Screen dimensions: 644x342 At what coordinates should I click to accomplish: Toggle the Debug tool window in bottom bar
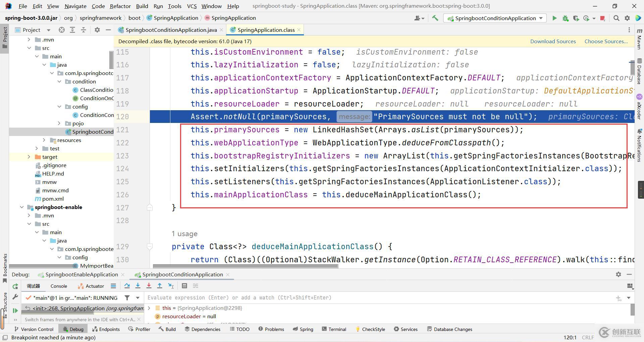(x=73, y=329)
